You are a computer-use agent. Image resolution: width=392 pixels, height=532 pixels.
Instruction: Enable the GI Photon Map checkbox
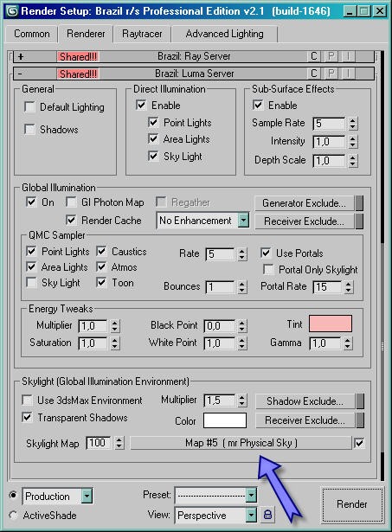(71, 202)
